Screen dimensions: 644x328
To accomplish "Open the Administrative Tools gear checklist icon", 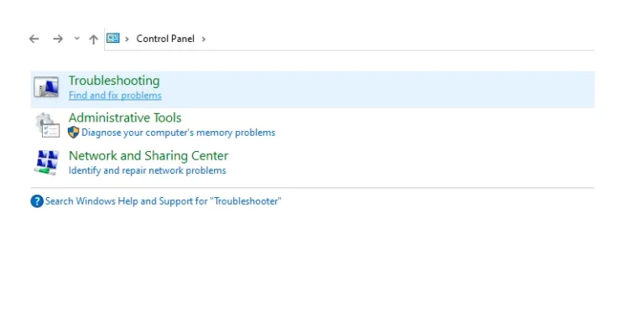I will [47, 125].
